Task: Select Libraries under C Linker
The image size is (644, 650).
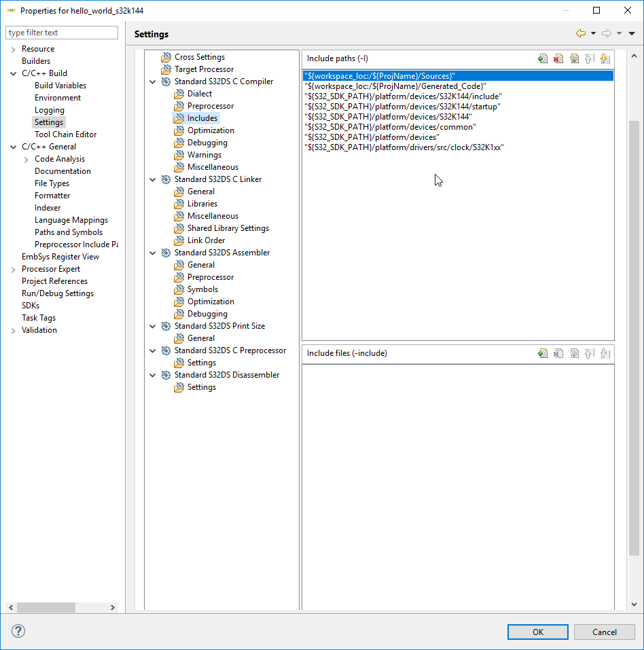Action: click(202, 204)
